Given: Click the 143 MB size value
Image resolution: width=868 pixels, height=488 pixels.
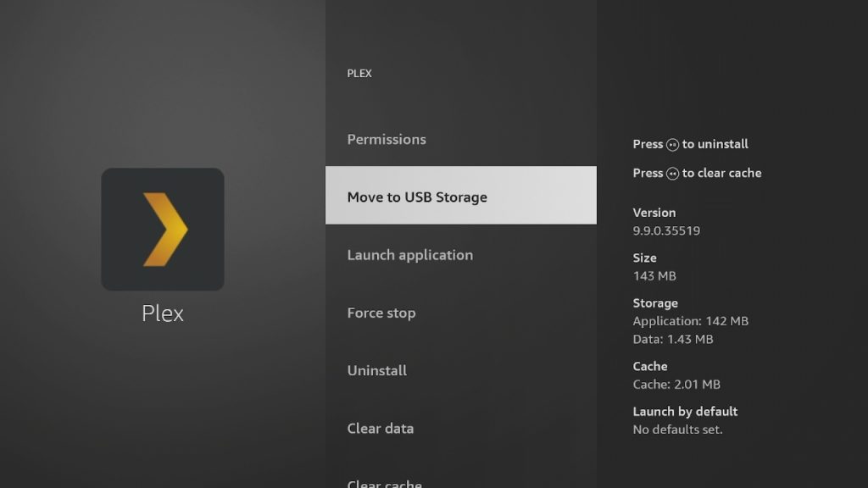Looking at the screenshot, I should coord(654,276).
